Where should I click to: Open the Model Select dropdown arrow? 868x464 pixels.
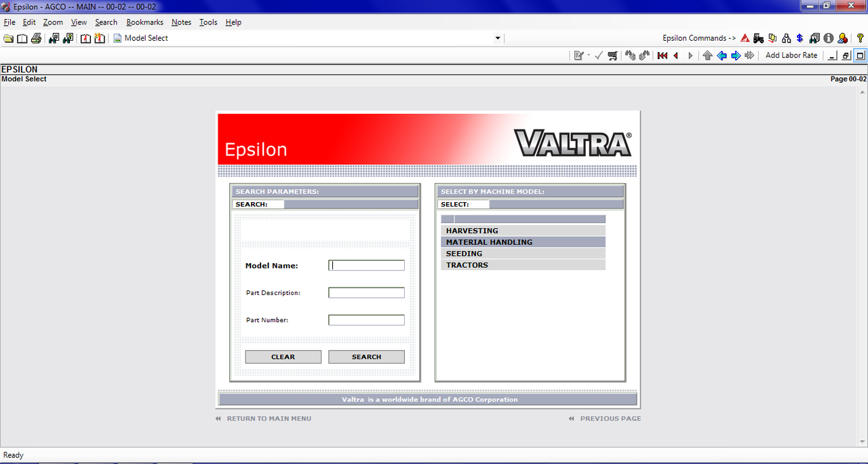(x=498, y=38)
